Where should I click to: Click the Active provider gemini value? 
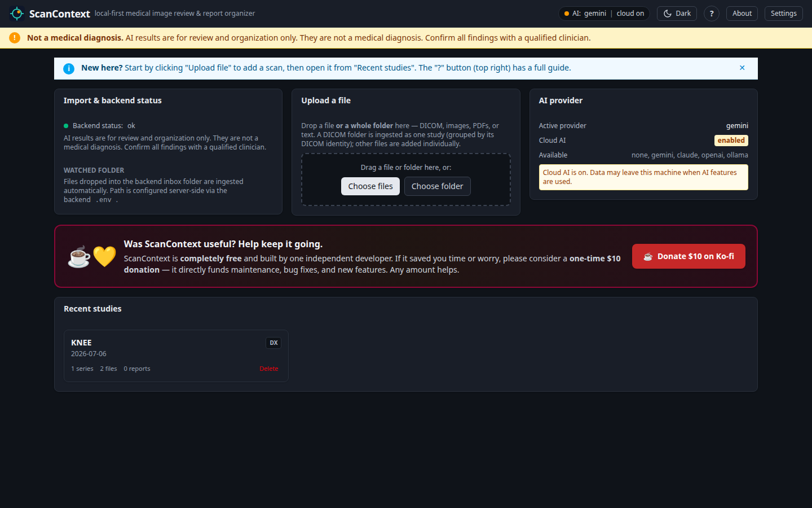tap(737, 126)
